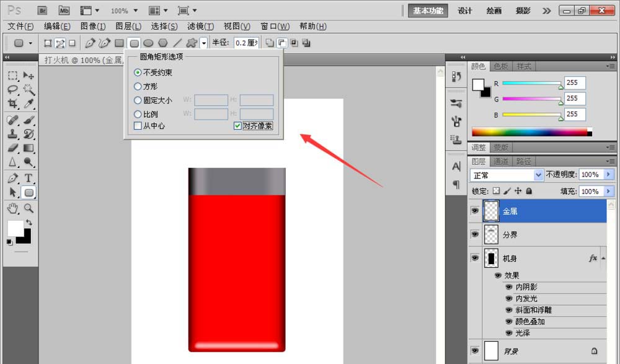
Task: Open the 滤镜 menu
Action: tap(201, 26)
